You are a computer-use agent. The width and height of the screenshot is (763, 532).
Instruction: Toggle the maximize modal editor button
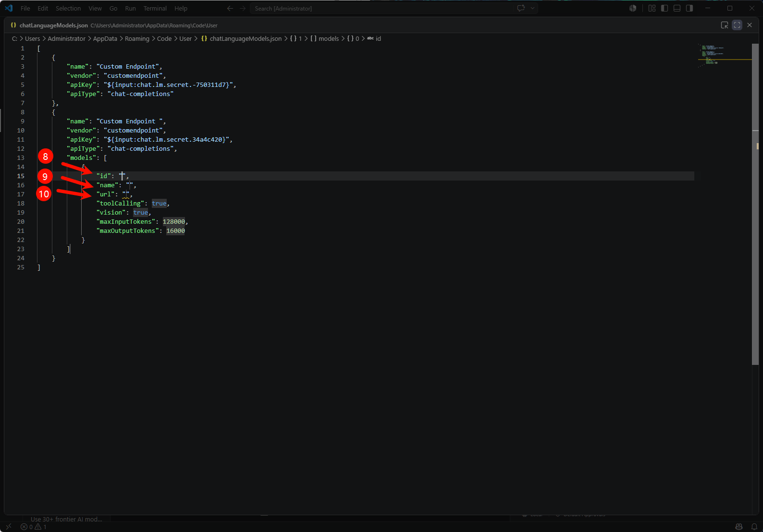coord(737,25)
